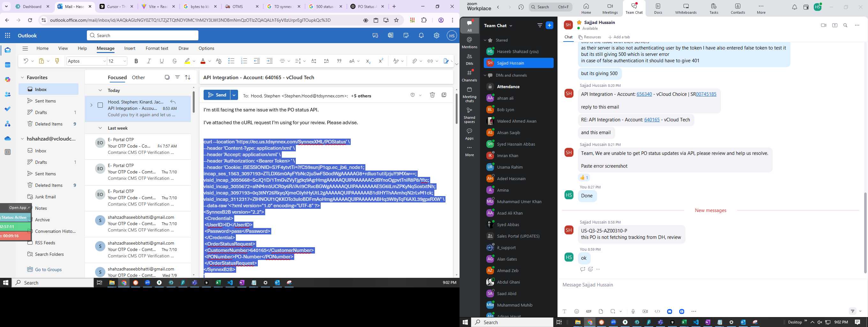Insert a link in the email
The image size is (868, 327).
[x=430, y=61]
